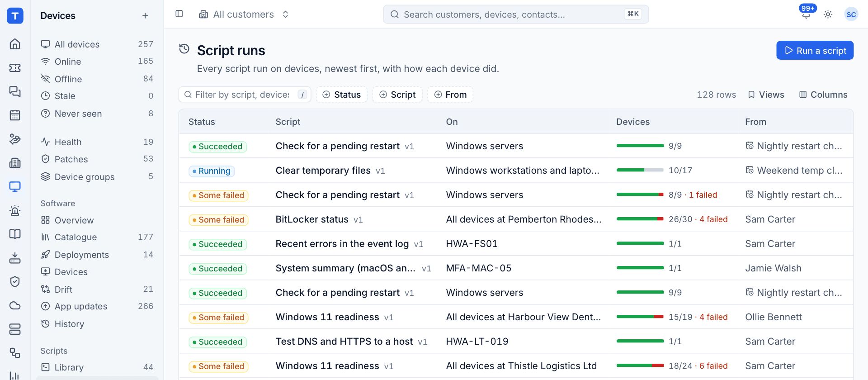Screen dimensions: 868x380
Task: Open the tickets icon in left rail
Action: [15, 68]
